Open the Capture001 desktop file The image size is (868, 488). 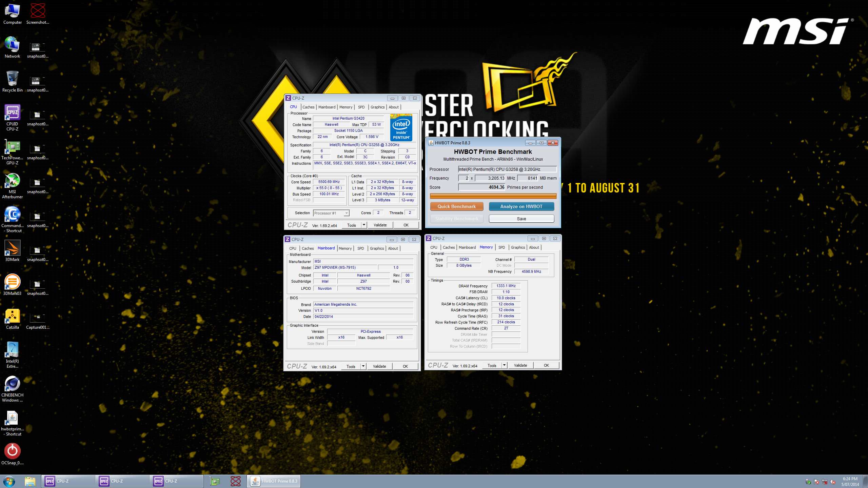[38, 320]
